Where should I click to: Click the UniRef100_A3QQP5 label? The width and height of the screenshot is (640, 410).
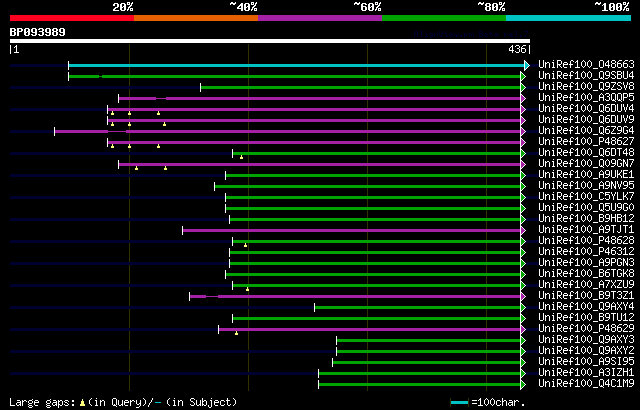point(586,98)
